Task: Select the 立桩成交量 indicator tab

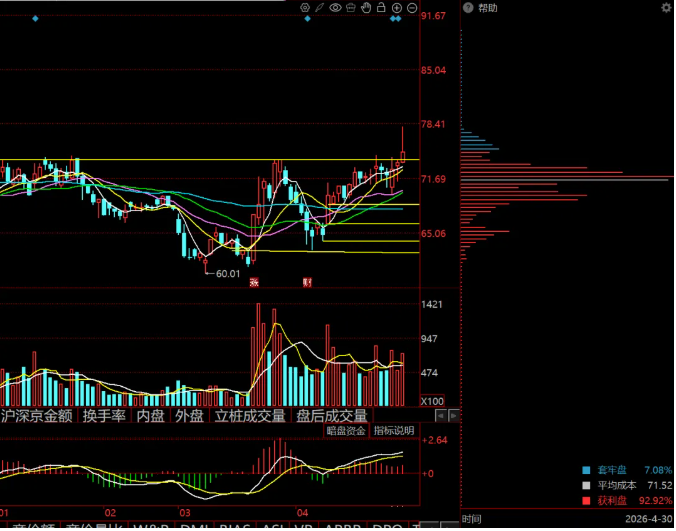Action: [x=250, y=416]
